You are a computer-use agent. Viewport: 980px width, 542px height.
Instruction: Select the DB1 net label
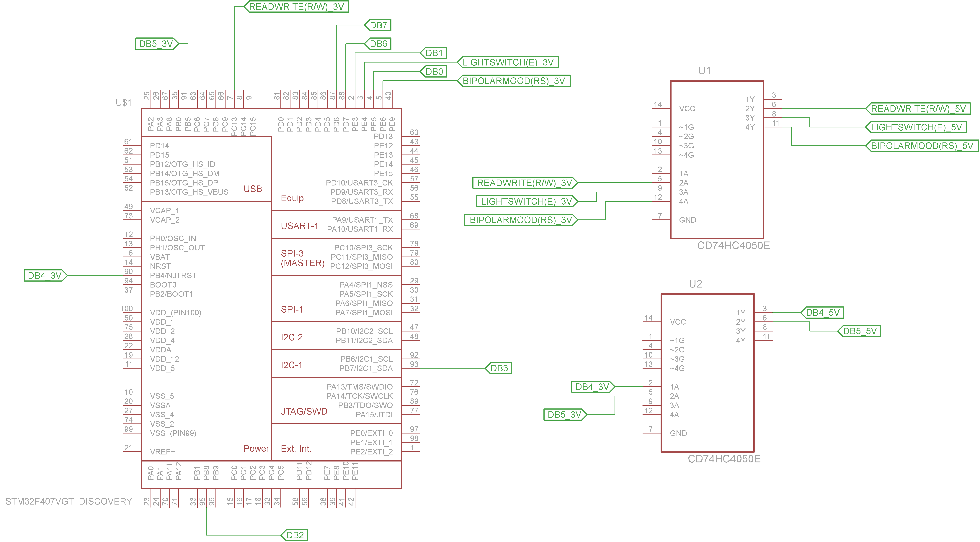(433, 53)
